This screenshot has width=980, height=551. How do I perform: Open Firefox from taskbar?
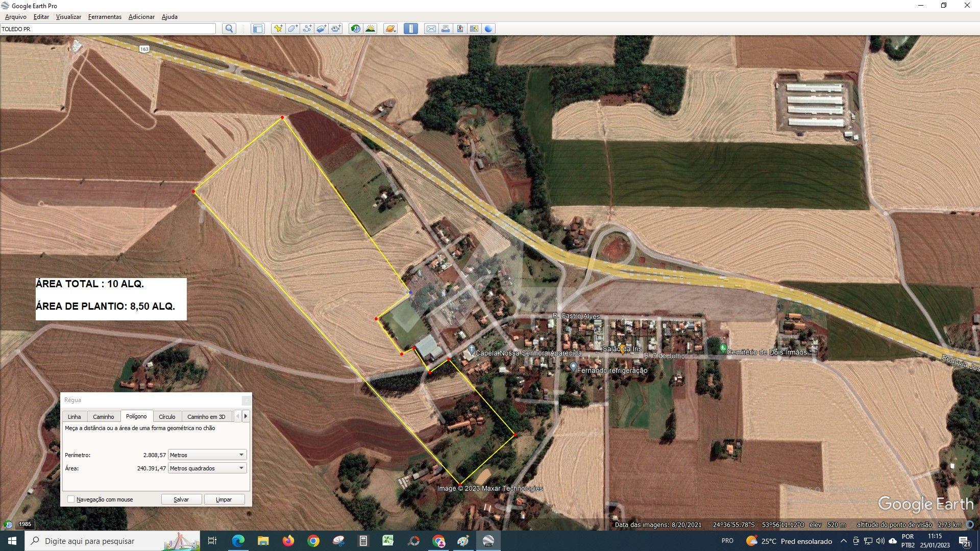pos(288,541)
